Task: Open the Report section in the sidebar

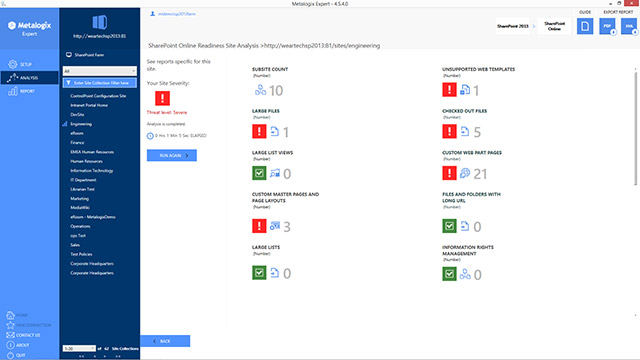Action: (21, 91)
